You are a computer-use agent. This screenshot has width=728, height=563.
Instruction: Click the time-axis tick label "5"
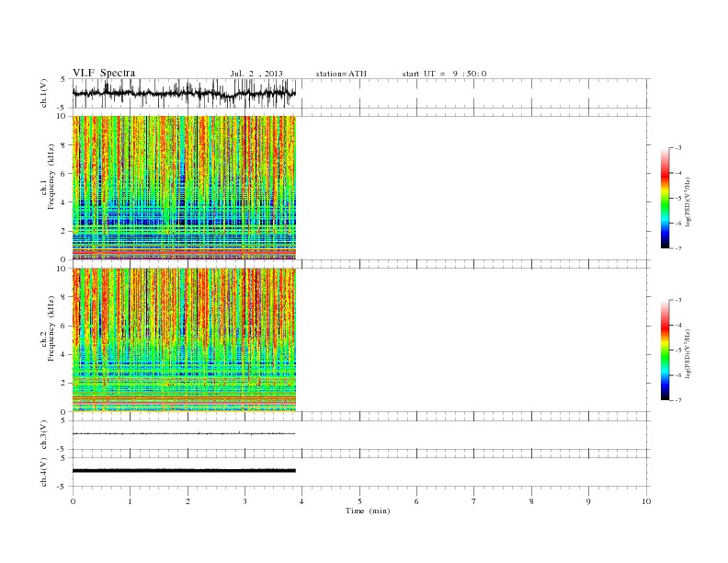pyautogui.click(x=359, y=501)
